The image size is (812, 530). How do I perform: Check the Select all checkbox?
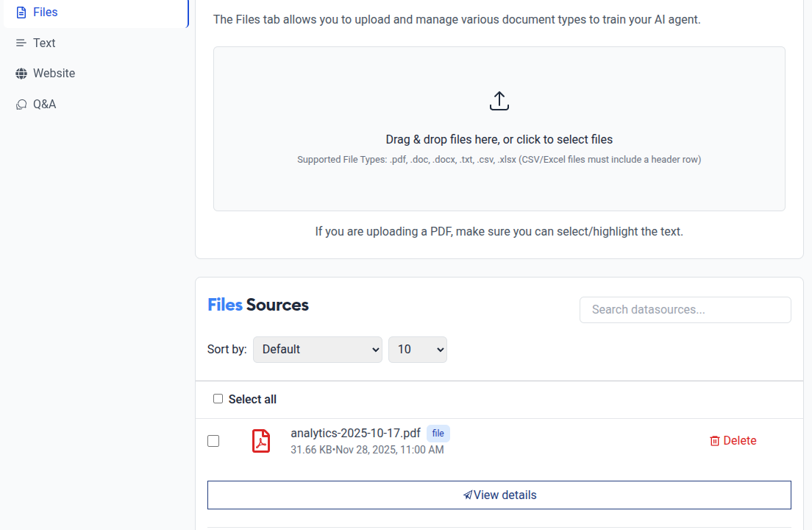[x=218, y=399]
